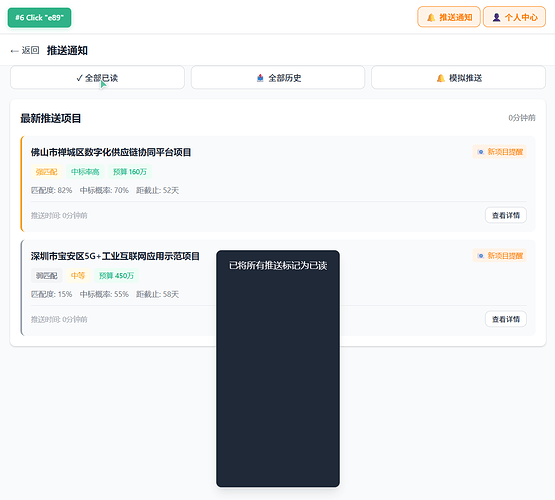Screen dimensions: 555x500
Task: Click the 预算 450万 tag
Action: pos(116,275)
